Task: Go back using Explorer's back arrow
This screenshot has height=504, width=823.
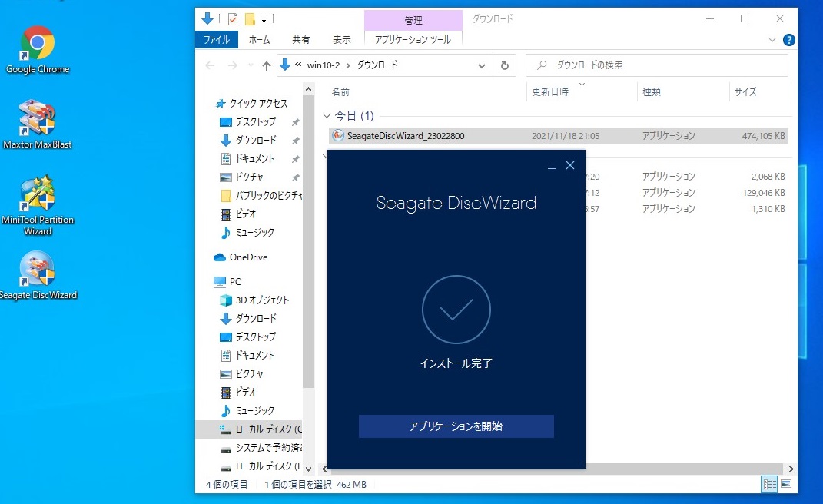Action: coord(210,65)
